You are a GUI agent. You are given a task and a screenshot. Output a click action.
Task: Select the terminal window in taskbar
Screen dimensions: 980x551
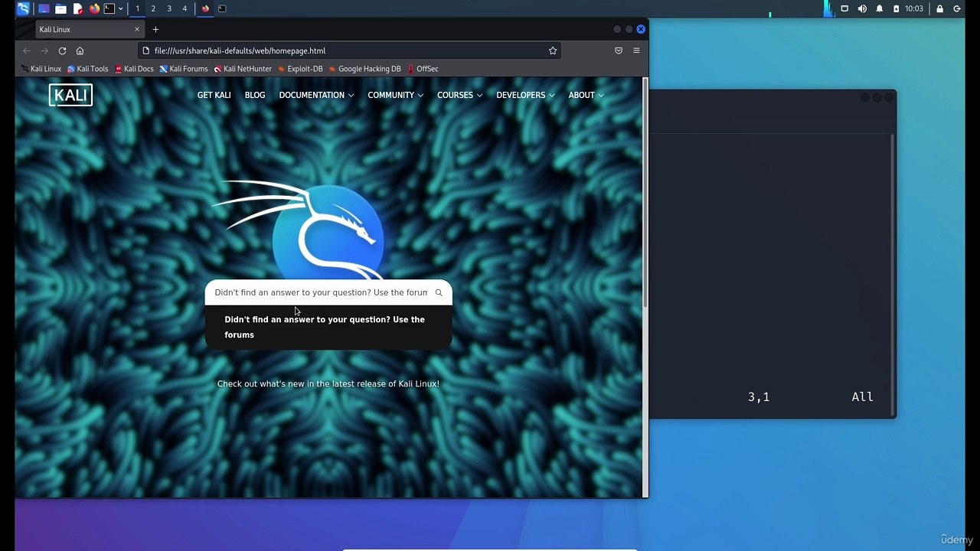(222, 8)
